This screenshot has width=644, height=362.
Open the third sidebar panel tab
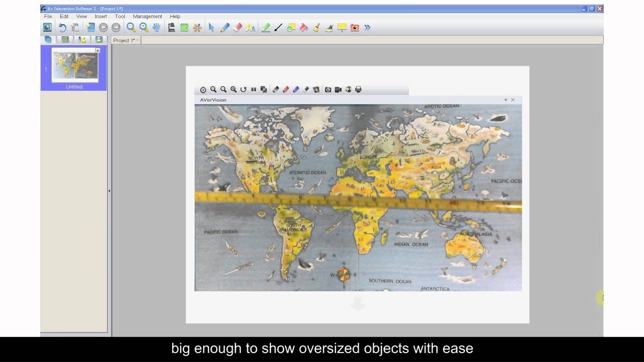coord(82,39)
